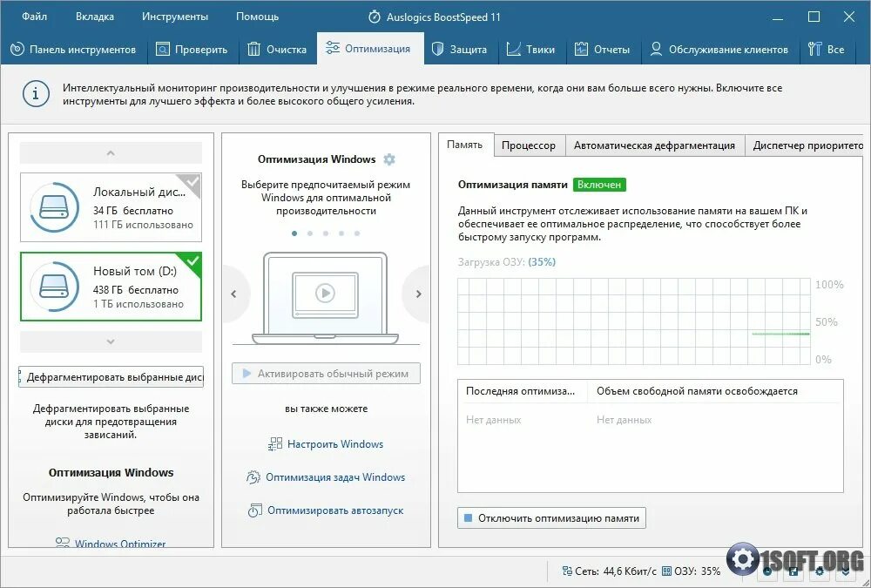The width and height of the screenshot is (871, 588).
Task: Select the fourth dot of the mode carousel
Action: point(341,233)
